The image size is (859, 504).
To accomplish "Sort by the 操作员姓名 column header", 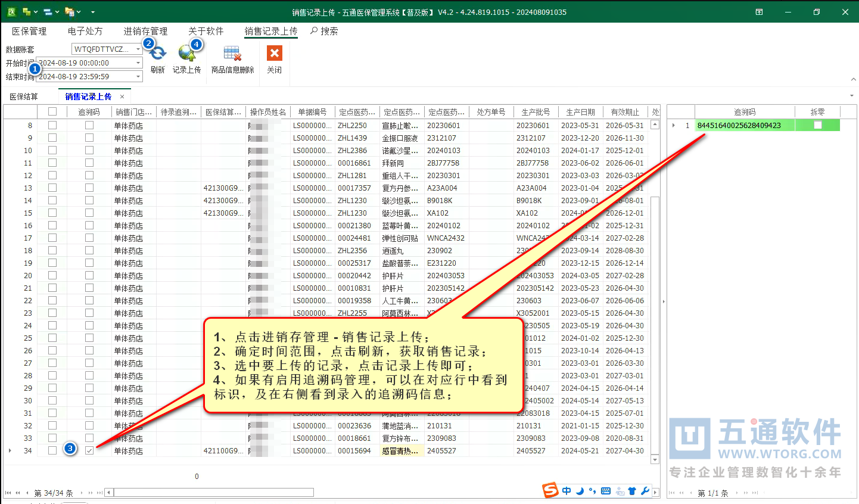I will pyautogui.click(x=267, y=112).
